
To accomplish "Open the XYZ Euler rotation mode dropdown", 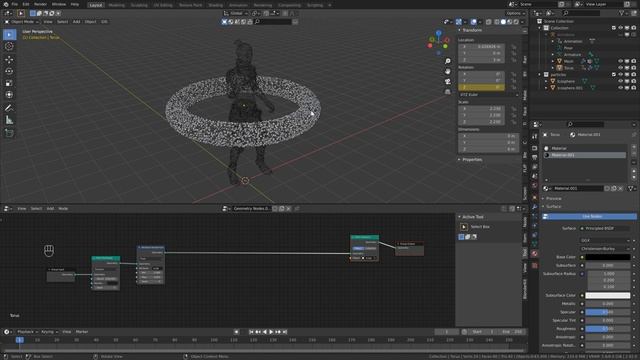I will click(489, 95).
